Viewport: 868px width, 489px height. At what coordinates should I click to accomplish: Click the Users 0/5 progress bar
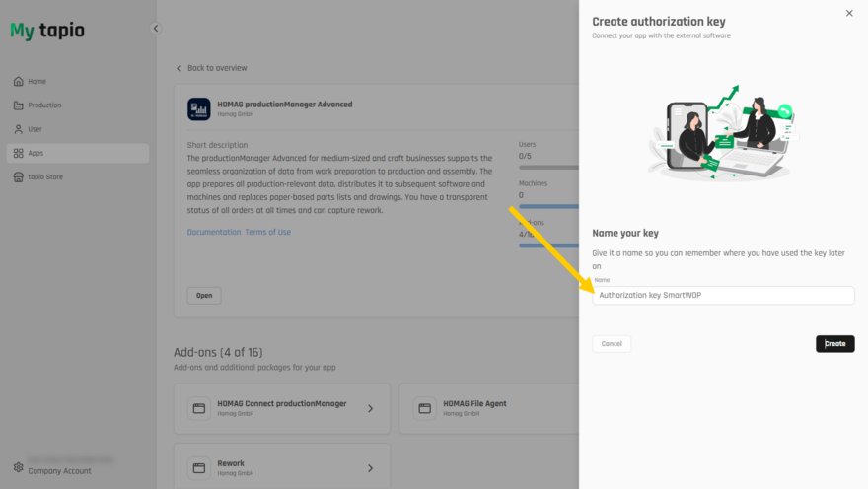tap(548, 167)
